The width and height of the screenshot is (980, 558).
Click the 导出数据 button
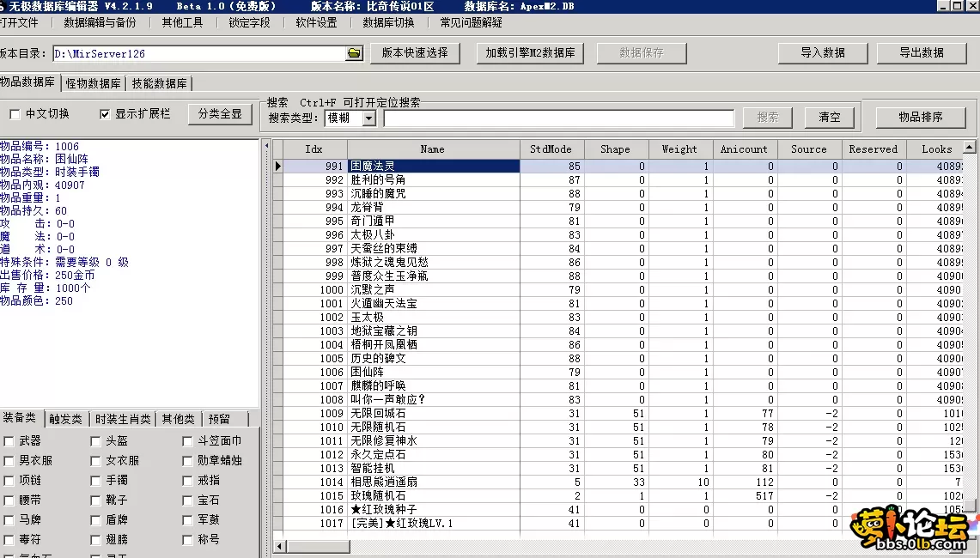point(922,53)
